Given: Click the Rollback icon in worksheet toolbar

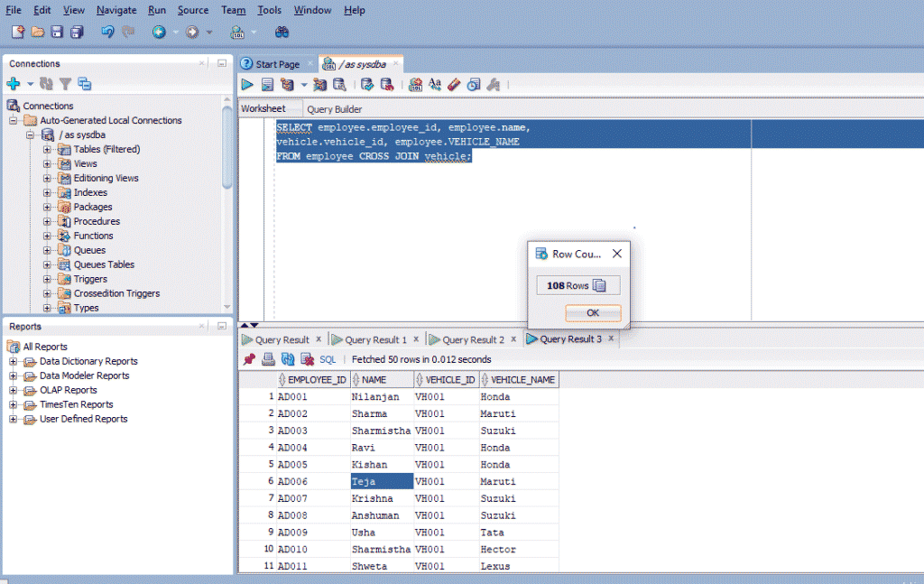Looking at the screenshot, I should [x=387, y=85].
